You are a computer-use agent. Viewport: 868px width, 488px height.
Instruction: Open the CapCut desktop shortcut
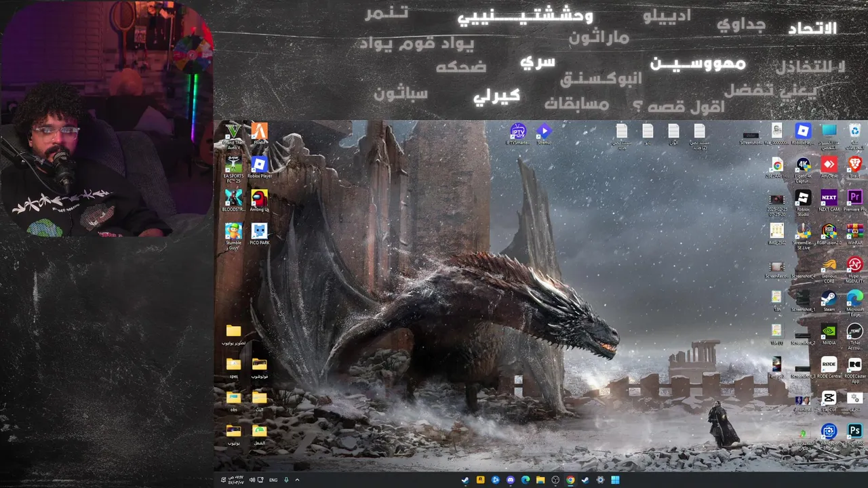pyautogui.click(x=829, y=401)
